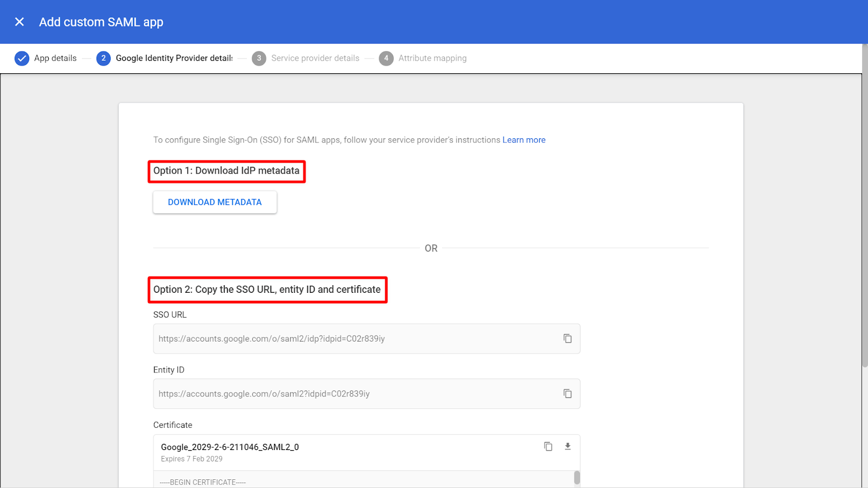Screen dimensions: 868x488
Task: Close the Add custom SAML app dialog
Action: click(x=20, y=22)
